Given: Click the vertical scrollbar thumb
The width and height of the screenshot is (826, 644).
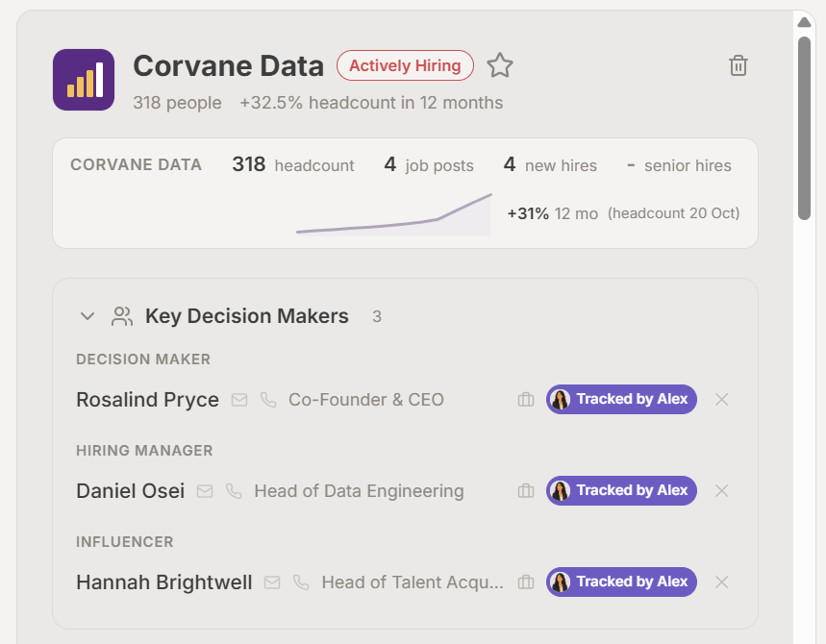Looking at the screenshot, I should pos(804,128).
